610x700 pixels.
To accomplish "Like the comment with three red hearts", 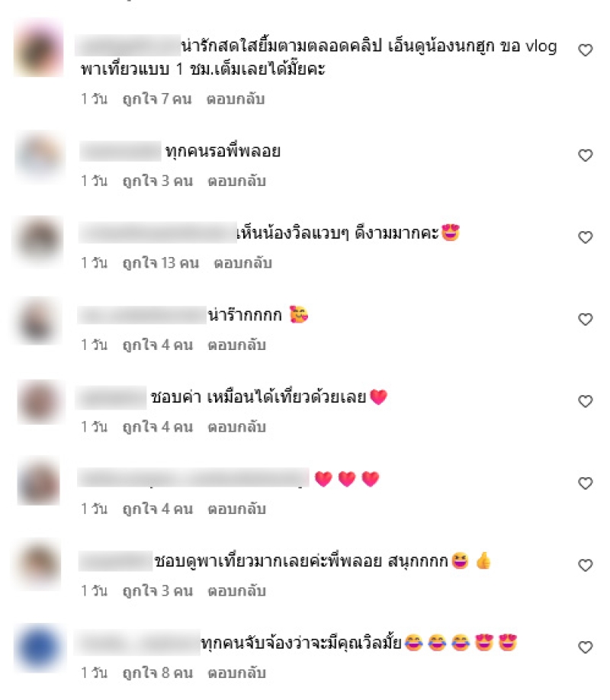I will click(x=585, y=483).
